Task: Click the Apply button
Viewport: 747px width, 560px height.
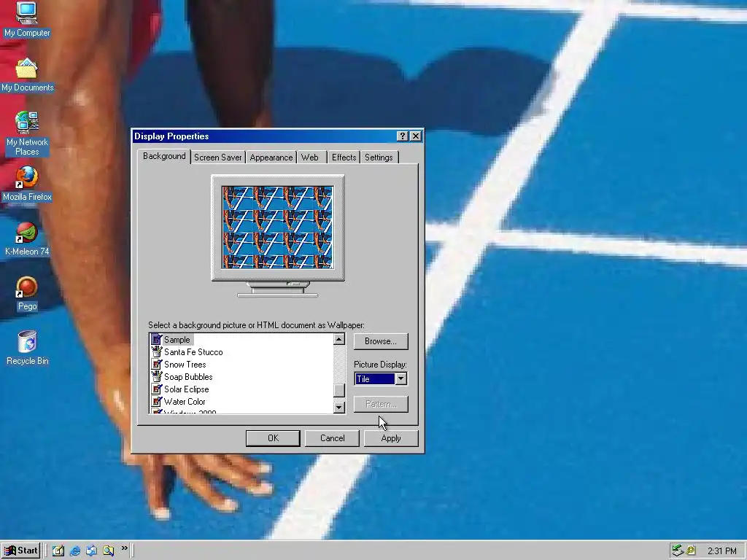Action: click(x=391, y=438)
